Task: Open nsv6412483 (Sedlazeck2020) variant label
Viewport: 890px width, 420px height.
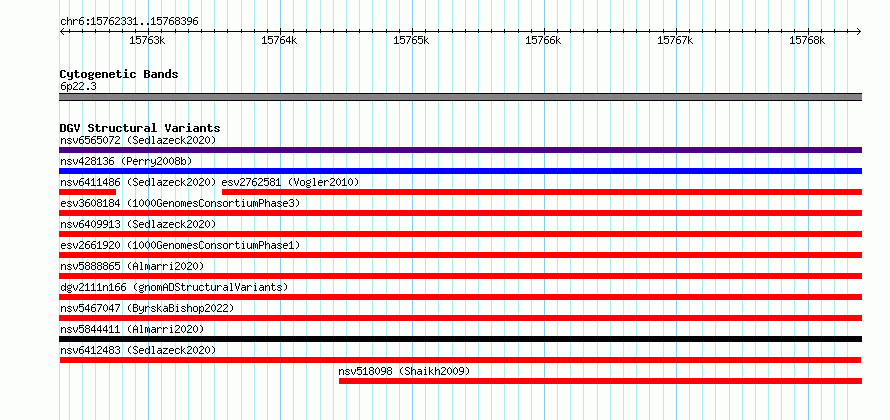Action: (x=138, y=350)
